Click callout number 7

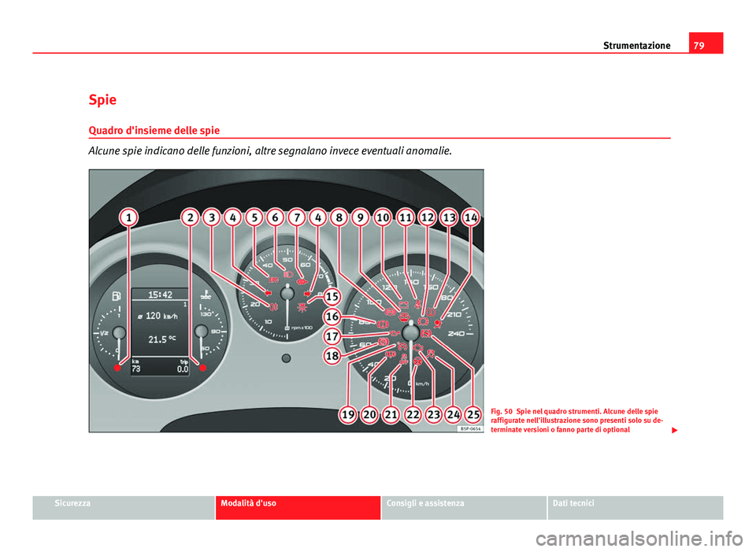[297, 217]
